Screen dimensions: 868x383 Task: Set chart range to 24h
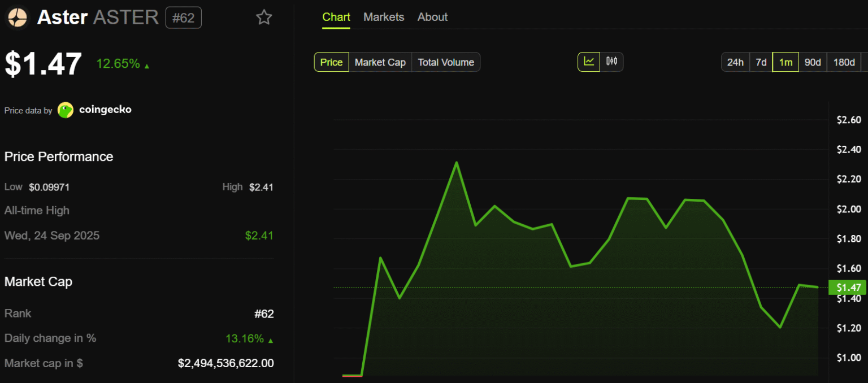click(735, 62)
